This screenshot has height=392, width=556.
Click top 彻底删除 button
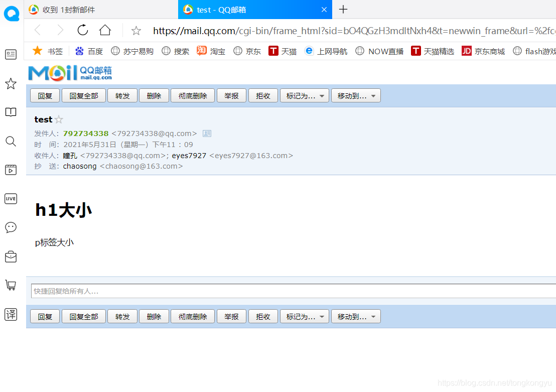pos(193,95)
